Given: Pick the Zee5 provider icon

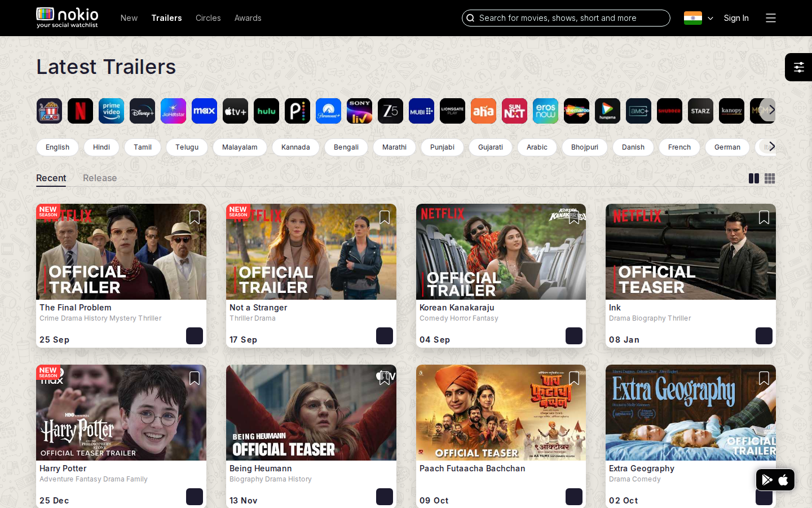Looking at the screenshot, I should tap(390, 111).
